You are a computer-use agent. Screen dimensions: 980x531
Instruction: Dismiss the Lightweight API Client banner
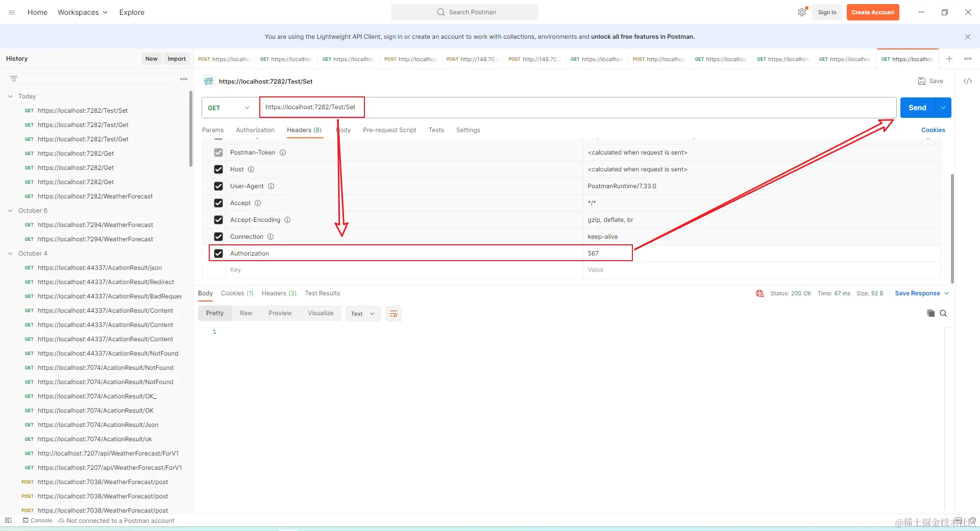click(x=968, y=37)
